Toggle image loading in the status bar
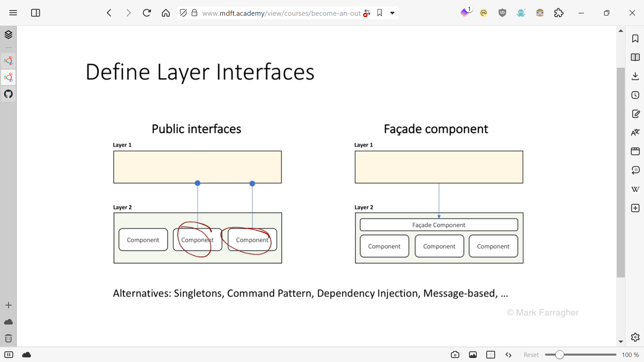 point(473,355)
